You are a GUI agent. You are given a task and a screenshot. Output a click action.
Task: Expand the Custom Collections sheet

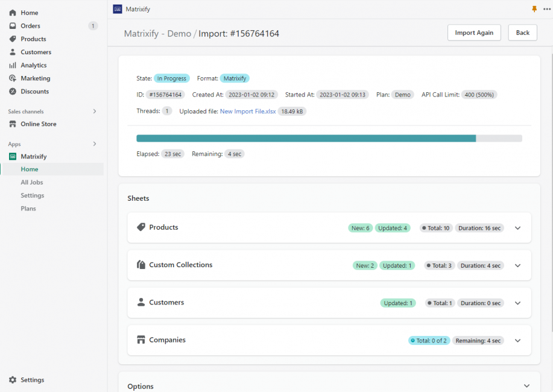(x=517, y=265)
